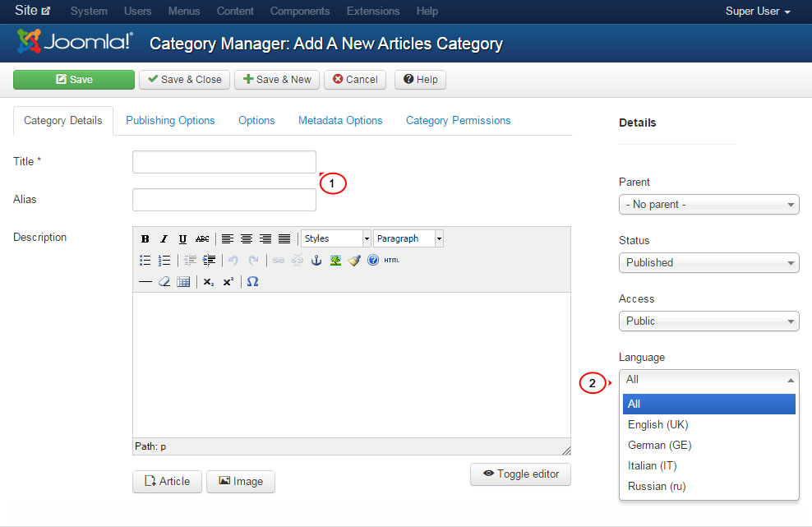Open the Status Published dropdown
Image resolution: width=812 pixels, height=527 pixels.
709,263
